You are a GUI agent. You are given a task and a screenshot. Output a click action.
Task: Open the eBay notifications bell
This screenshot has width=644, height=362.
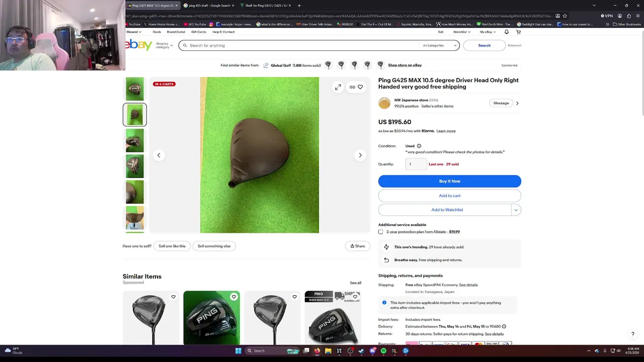(x=507, y=32)
